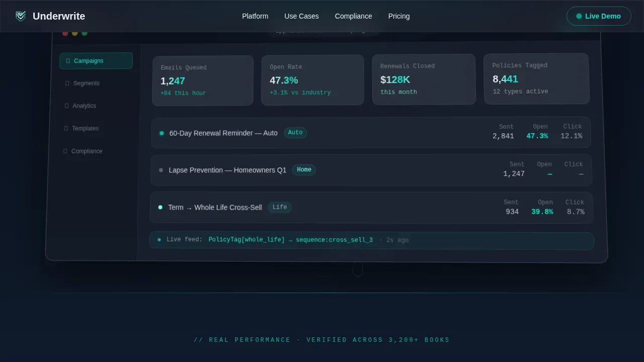Select Campaigns in the dashboard sidebar
The width and height of the screenshot is (644, 362).
[96, 61]
